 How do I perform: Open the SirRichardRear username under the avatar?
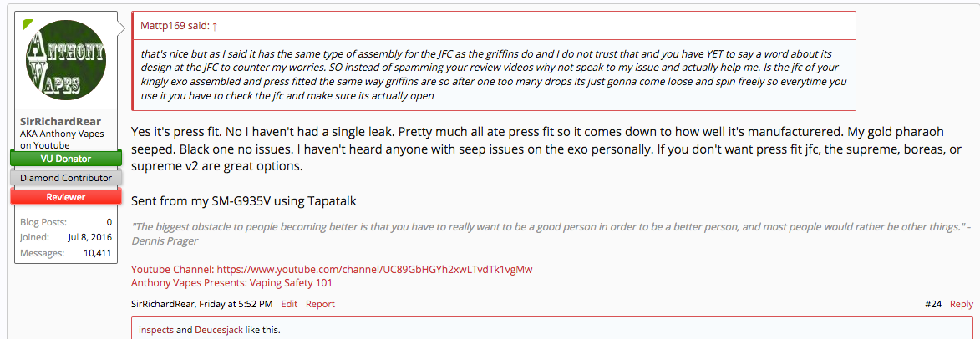click(x=59, y=121)
